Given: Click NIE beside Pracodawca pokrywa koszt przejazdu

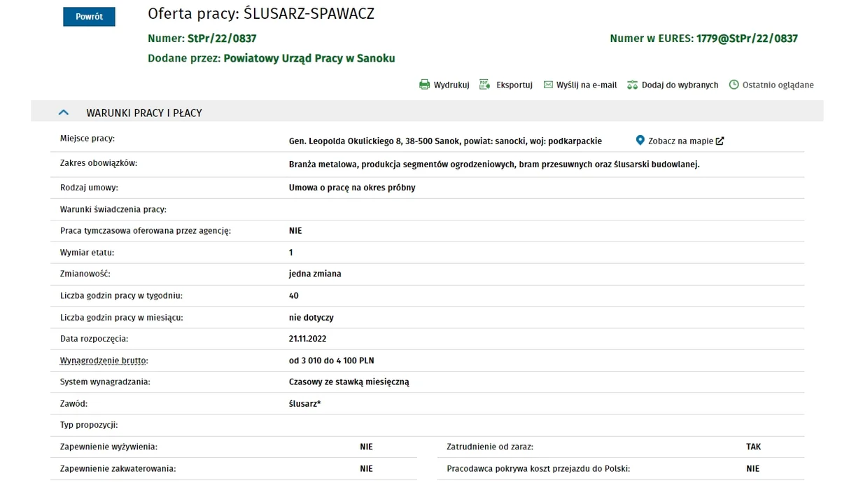Looking at the screenshot, I should [753, 468].
